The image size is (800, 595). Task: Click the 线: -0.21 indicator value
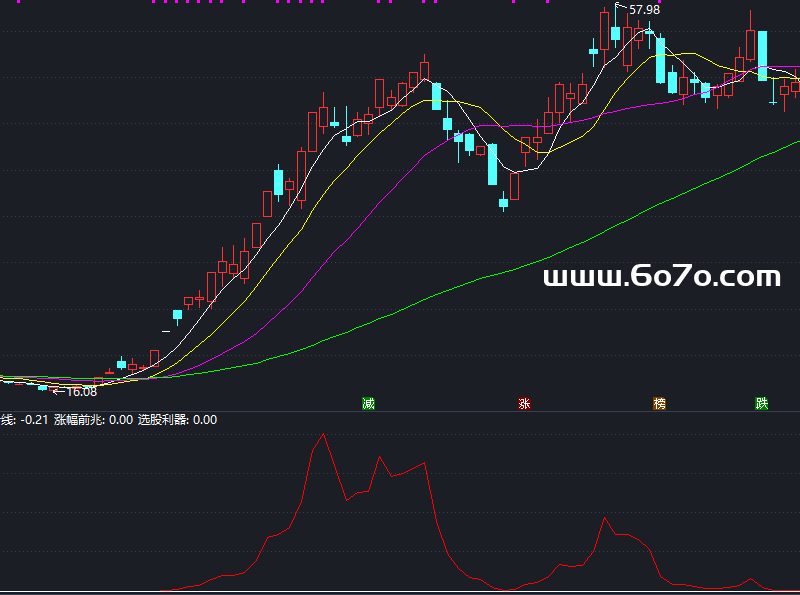click(x=24, y=420)
